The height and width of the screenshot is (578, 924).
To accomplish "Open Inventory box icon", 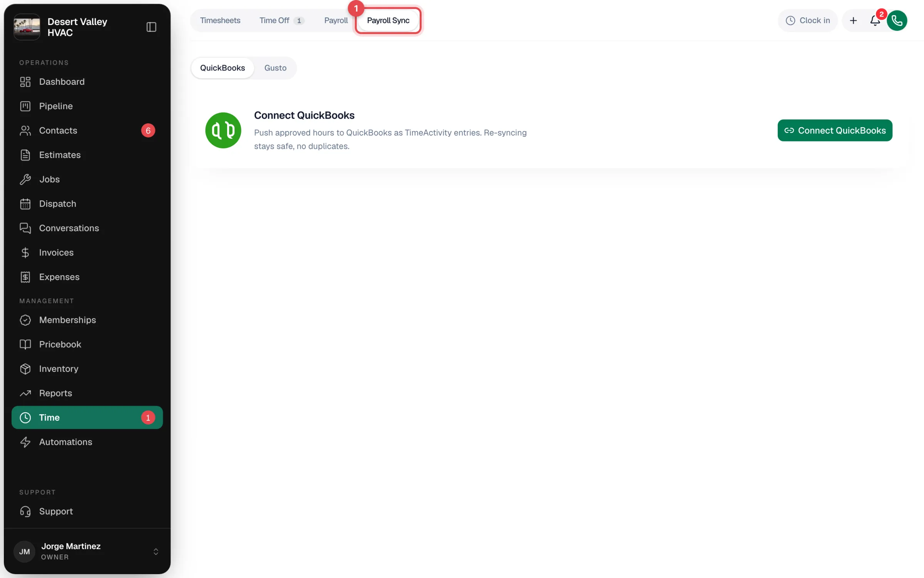I will pos(25,369).
